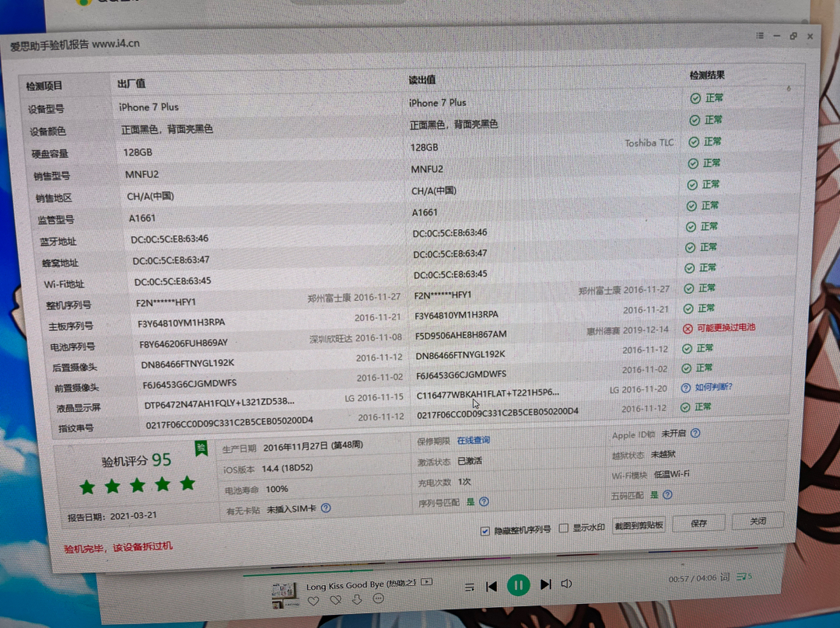
Task: Click factory mainboard serial F3Y64810YM1H3RPA
Action: click(181, 323)
